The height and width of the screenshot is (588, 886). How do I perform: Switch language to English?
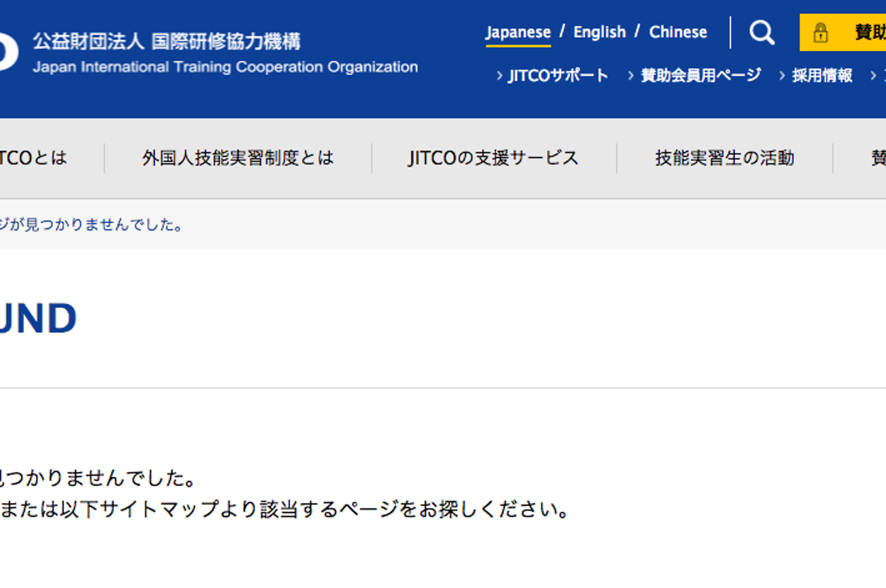(x=599, y=33)
